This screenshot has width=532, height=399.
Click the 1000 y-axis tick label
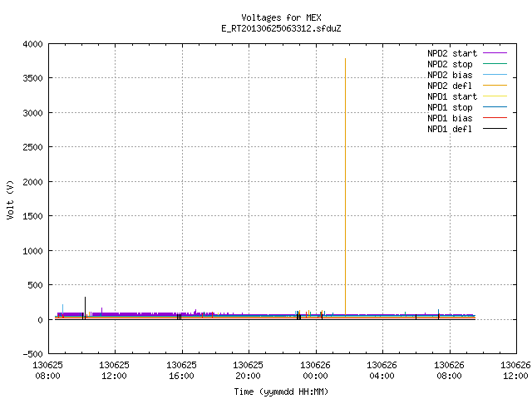point(33,251)
